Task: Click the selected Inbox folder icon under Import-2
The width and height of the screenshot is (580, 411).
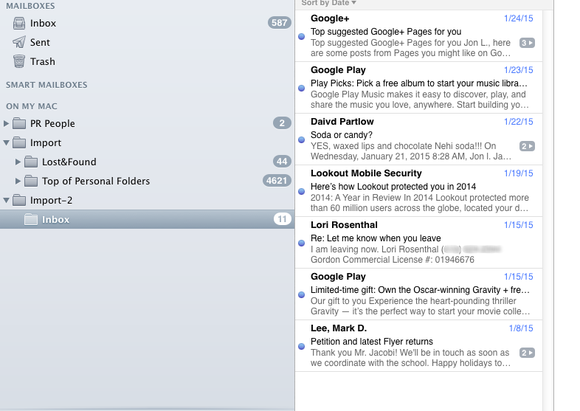Action: 31,219
